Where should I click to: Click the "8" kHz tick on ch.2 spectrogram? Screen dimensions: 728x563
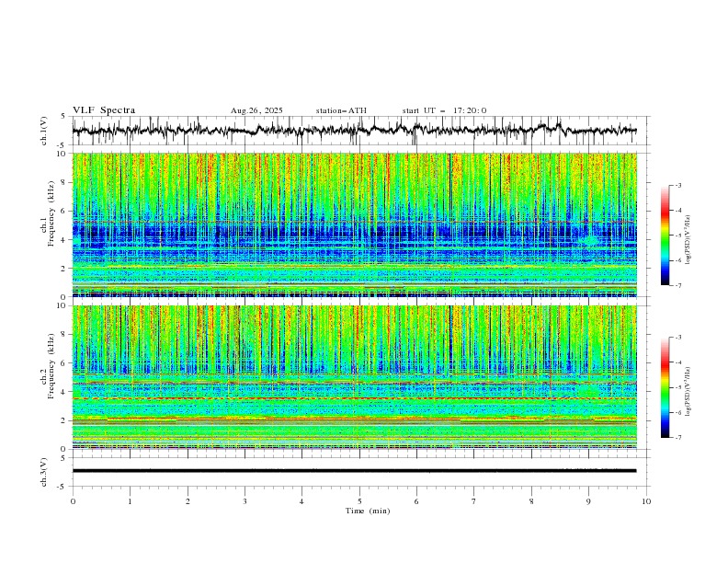tap(64, 334)
